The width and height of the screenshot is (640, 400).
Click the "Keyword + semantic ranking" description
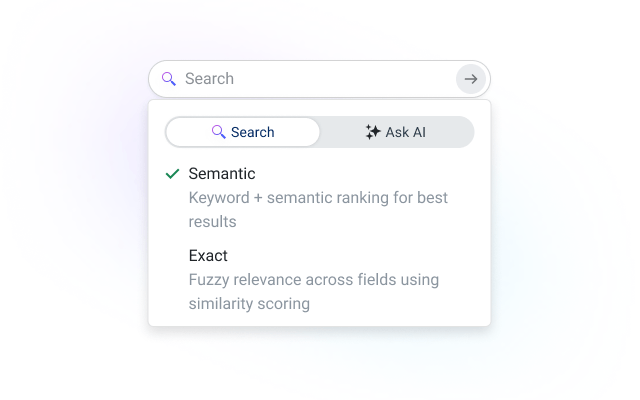tap(318, 198)
